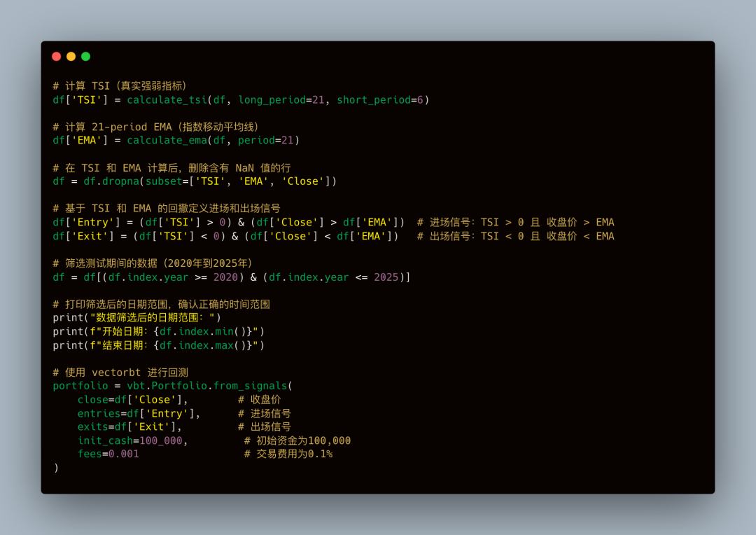Click comment '# 交易费用为0.1%'
Screen dimensions: 756x535
[x=288, y=454]
